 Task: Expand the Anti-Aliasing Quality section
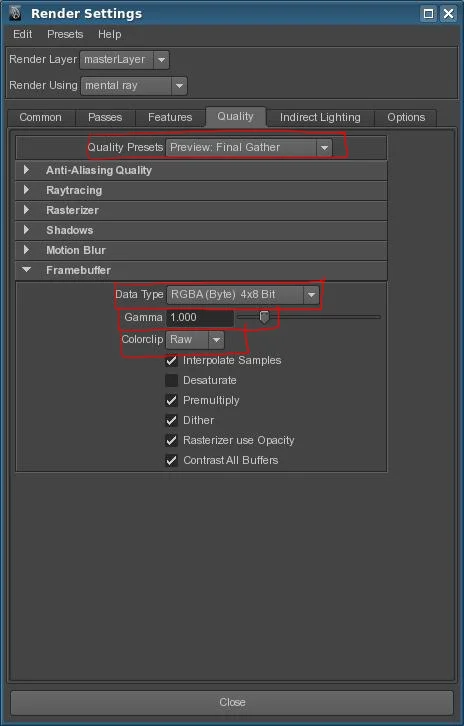click(x=201, y=170)
